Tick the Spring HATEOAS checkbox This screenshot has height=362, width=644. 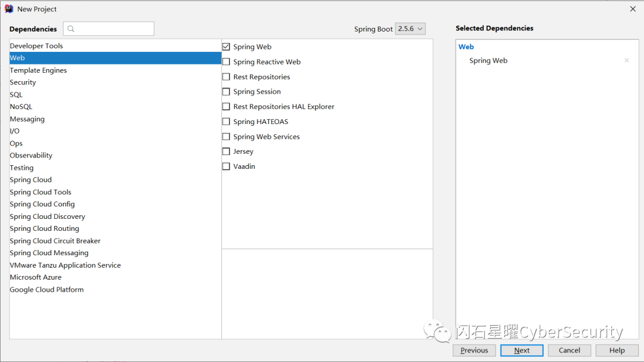click(226, 122)
